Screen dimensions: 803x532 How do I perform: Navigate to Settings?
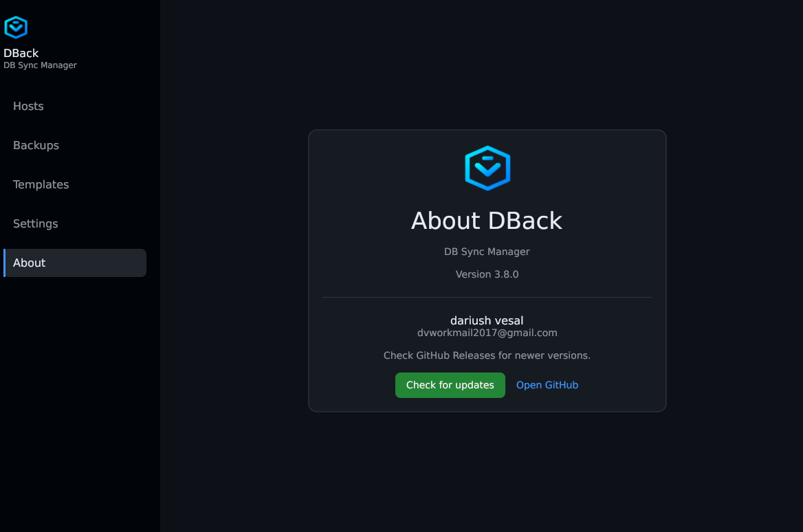[75, 224]
